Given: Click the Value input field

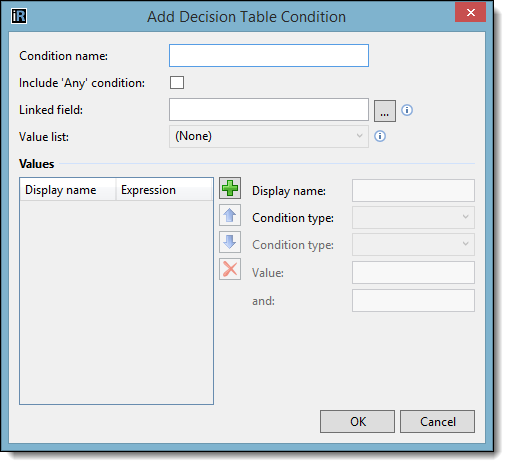Looking at the screenshot, I should [x=413, y=273].
